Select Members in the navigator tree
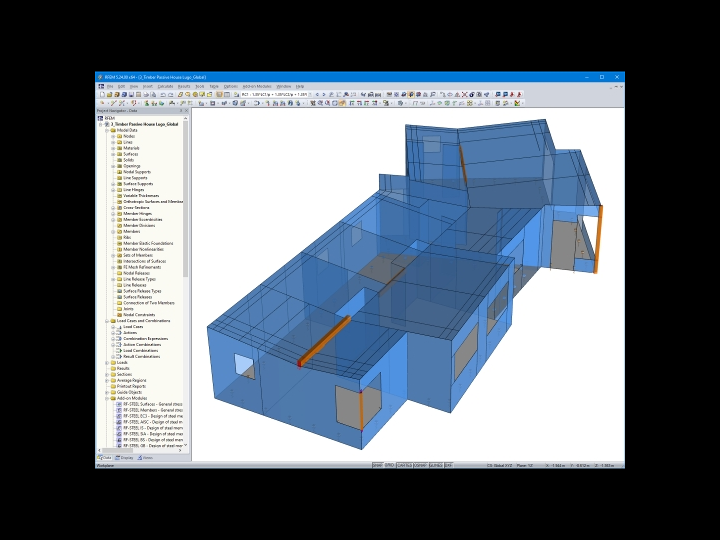This screenshot has width=720, height=540. point(132,232)
